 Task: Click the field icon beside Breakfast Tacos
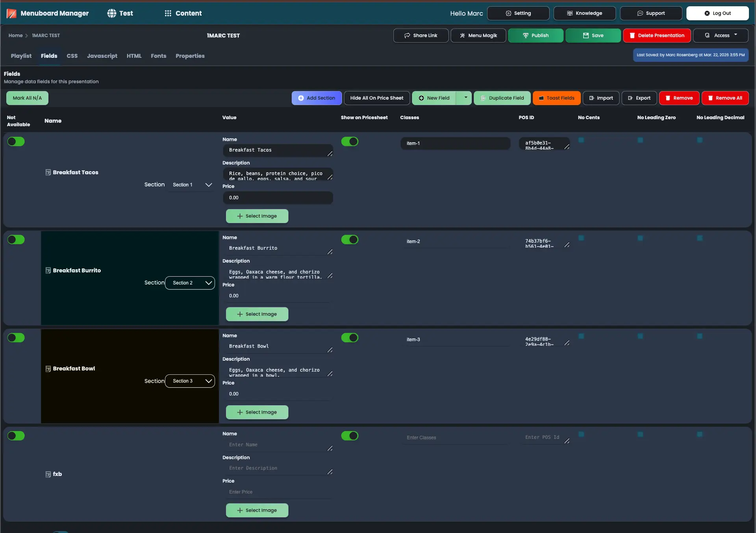tap(48, 172)
